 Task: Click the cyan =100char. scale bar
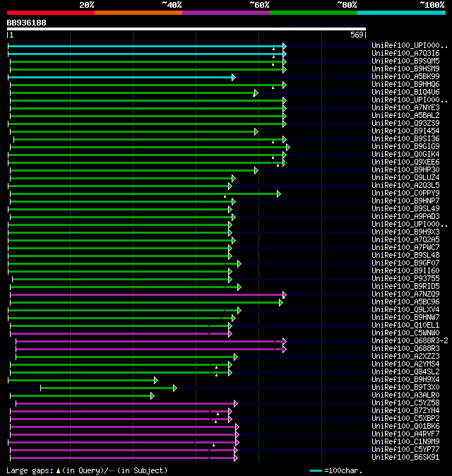(316, 471)
